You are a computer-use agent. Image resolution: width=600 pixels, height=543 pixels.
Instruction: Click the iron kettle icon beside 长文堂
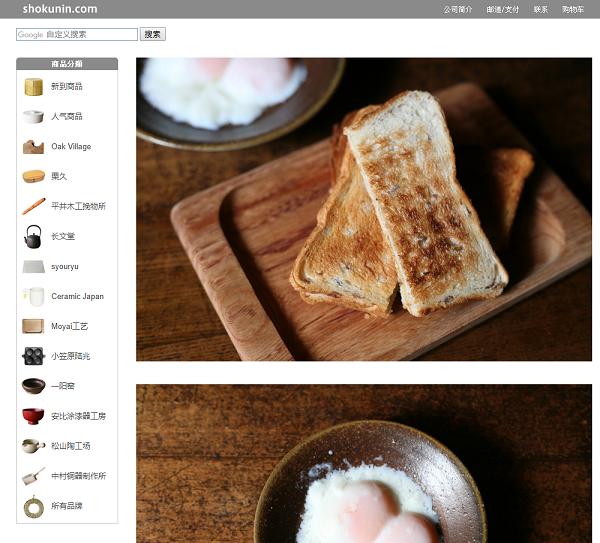34,236
